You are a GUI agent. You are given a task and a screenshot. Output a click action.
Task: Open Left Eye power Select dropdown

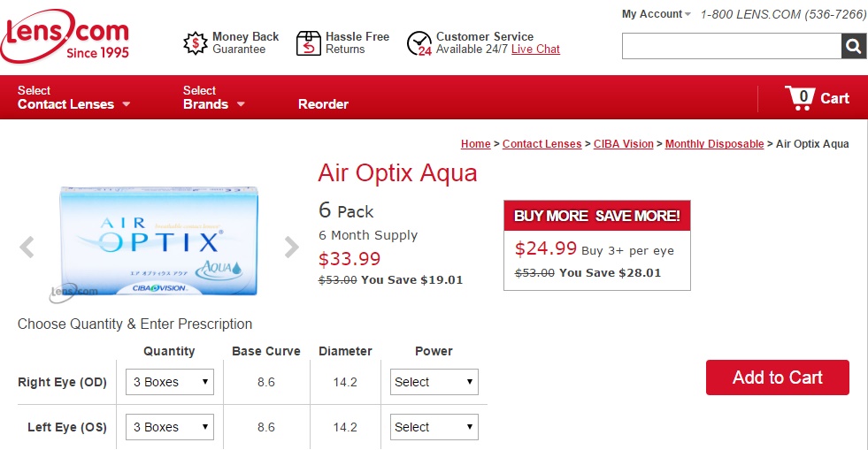click(434, 427)
